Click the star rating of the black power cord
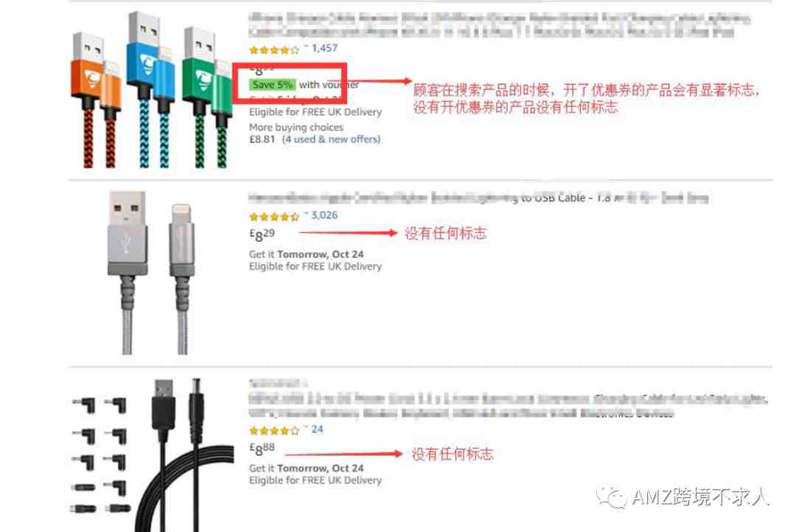 (274, 431)
